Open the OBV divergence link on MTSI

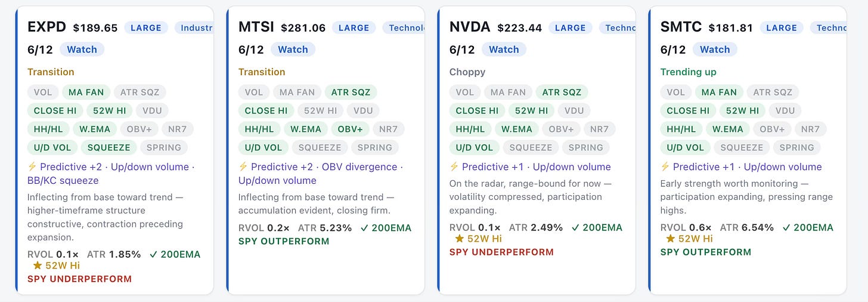359,167
